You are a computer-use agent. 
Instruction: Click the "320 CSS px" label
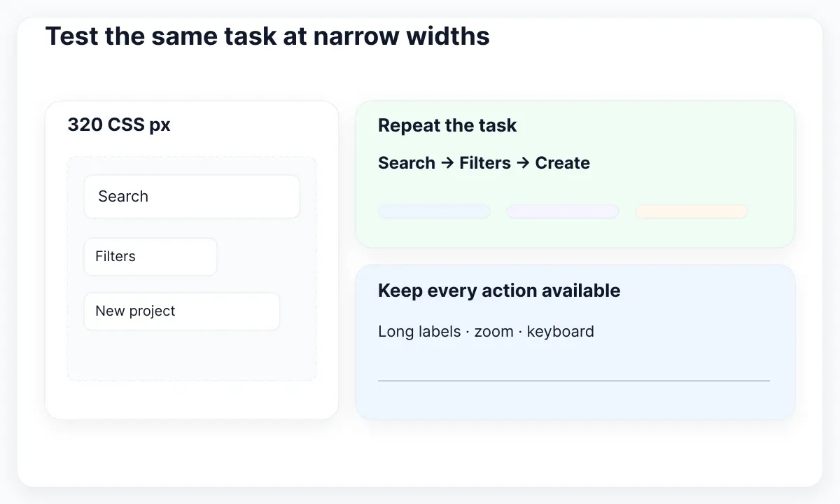(119, 125)
